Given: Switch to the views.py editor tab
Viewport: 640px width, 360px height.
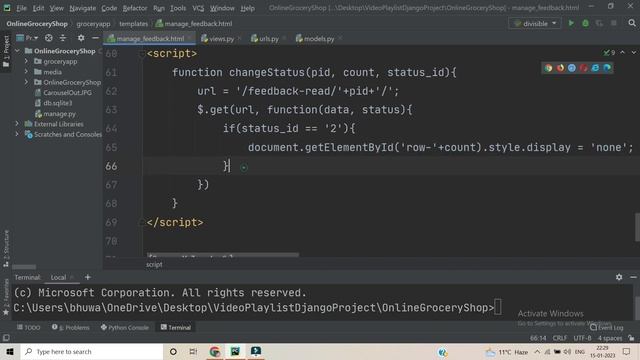Looking at the screenshot, I should (221, 39).
